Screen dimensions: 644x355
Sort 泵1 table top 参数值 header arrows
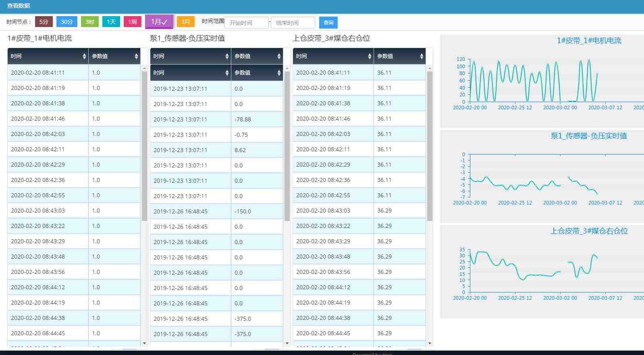pos(279,56)
